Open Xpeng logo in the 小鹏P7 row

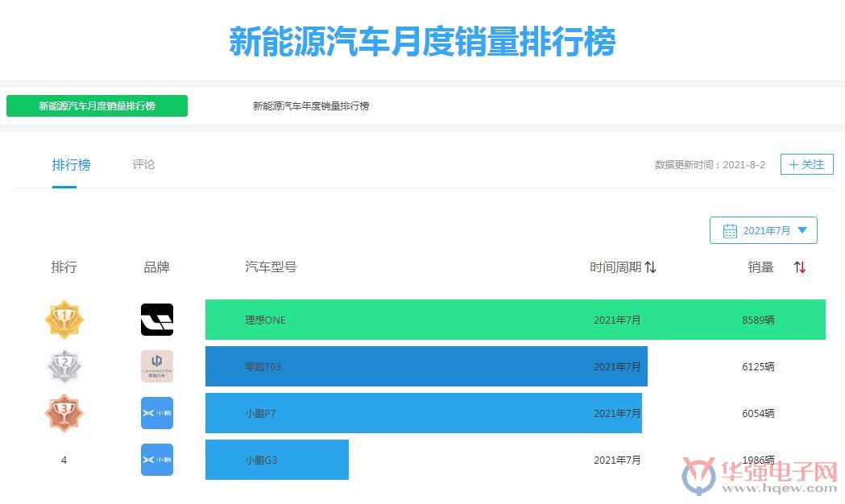click(157, 413)
